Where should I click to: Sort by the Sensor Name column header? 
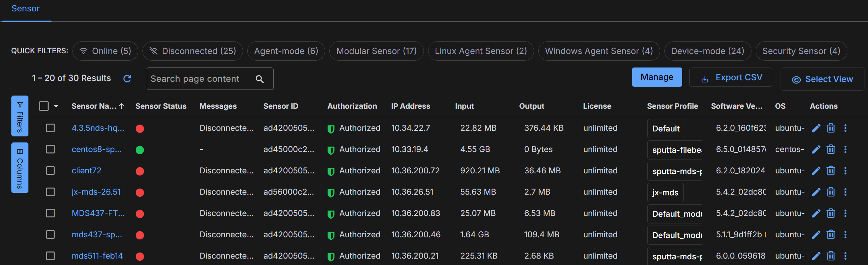coord(94,106)
